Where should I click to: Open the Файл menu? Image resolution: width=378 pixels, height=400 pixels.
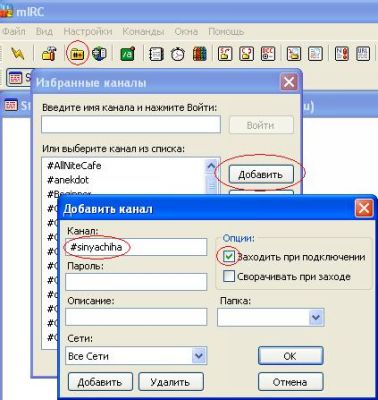tap(14, 32)
